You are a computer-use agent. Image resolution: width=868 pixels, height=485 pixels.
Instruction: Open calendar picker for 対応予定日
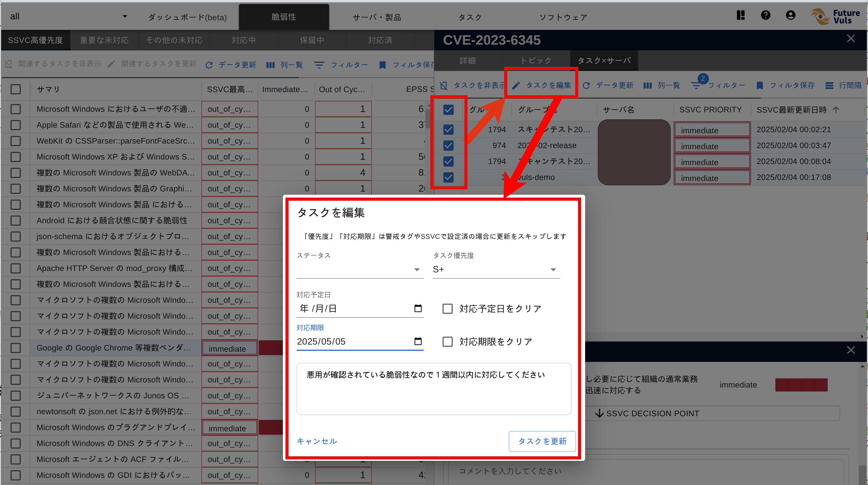[418, 308]
